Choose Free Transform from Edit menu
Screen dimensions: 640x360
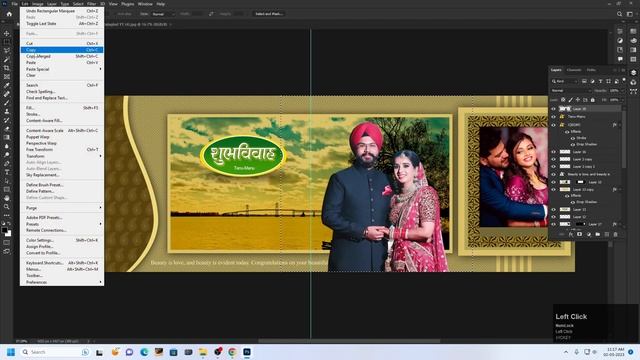click(62, 150)
